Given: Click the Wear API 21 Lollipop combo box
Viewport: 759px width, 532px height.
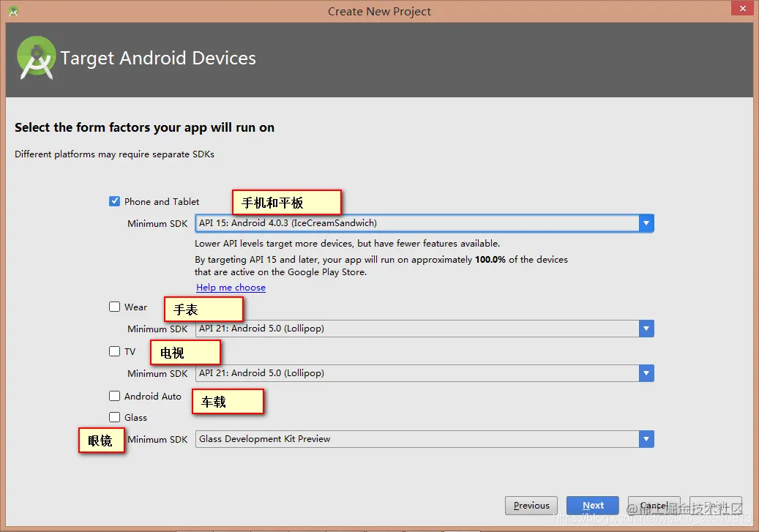Looking at the screenshot, I should tap(424, 329).
